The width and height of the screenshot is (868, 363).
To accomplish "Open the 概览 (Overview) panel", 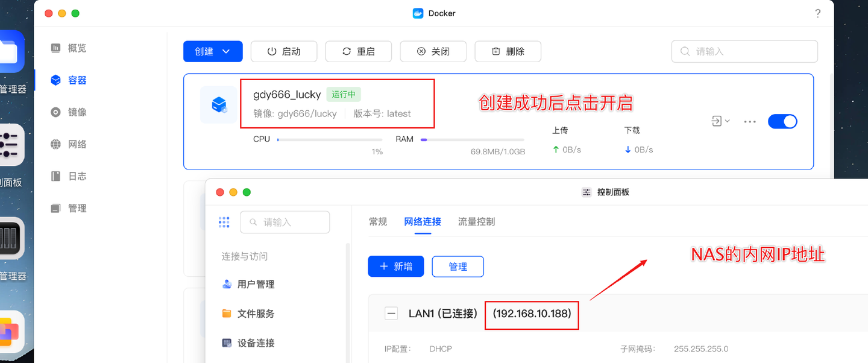I will pos(72,48).
